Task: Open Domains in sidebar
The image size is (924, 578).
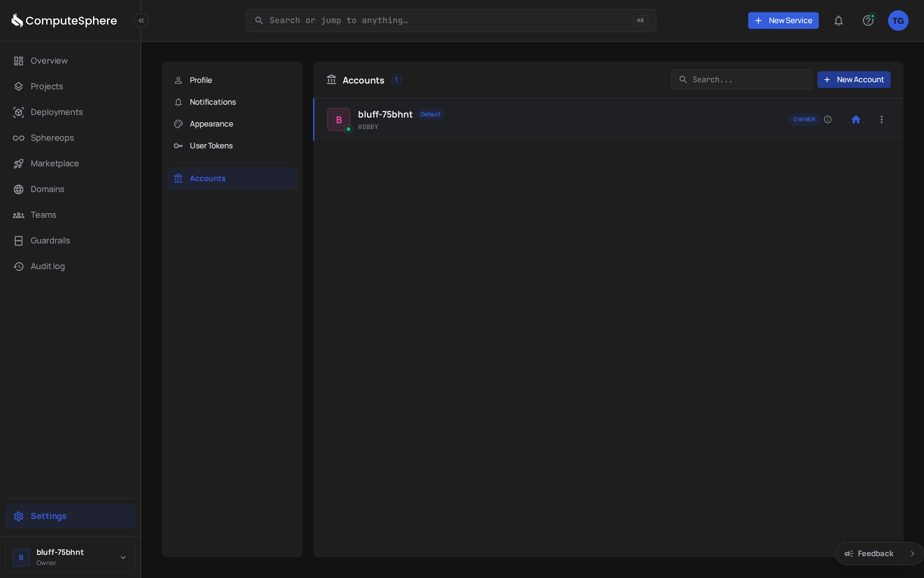Action: 70,189
